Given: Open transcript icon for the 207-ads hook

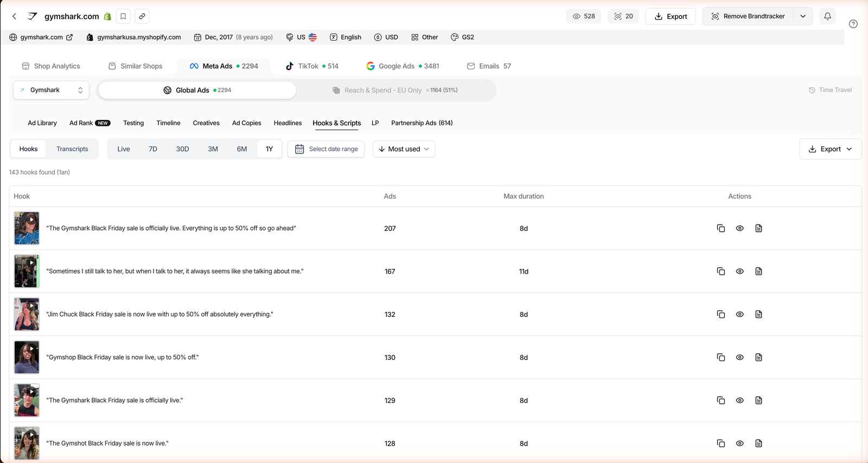Looking at the screenshot, I should click(x=758, y=229).
